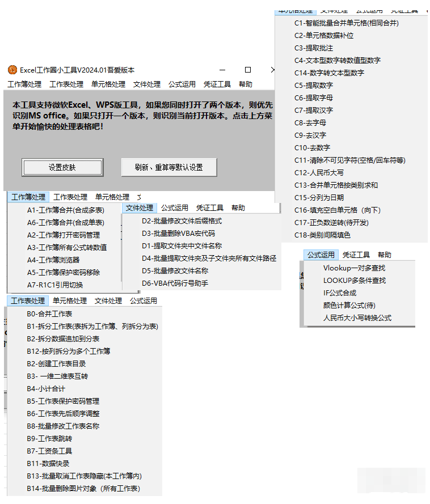The height and width of the screenshot is (504, 430).
Task: Choose C13-合并单元格按类别求和
Action: pos(336,185)
